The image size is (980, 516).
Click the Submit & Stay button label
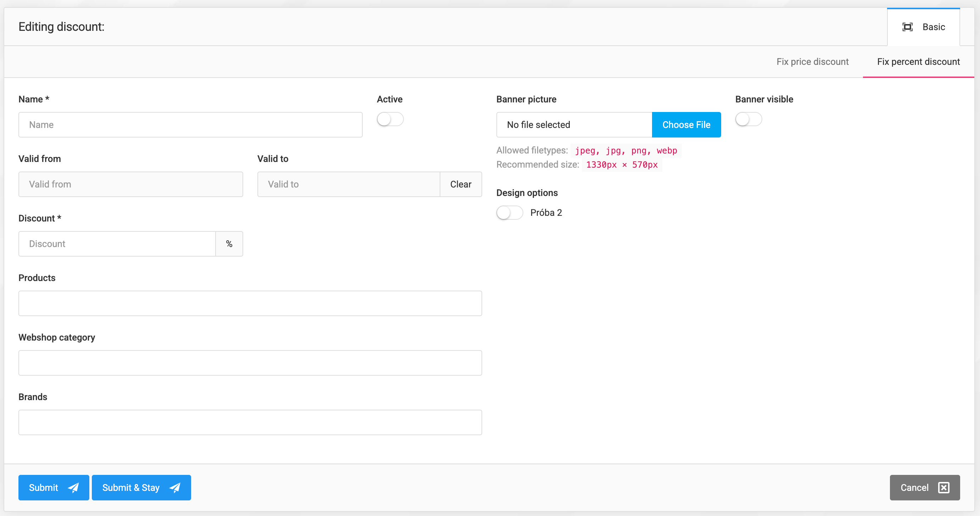point(130,488)
